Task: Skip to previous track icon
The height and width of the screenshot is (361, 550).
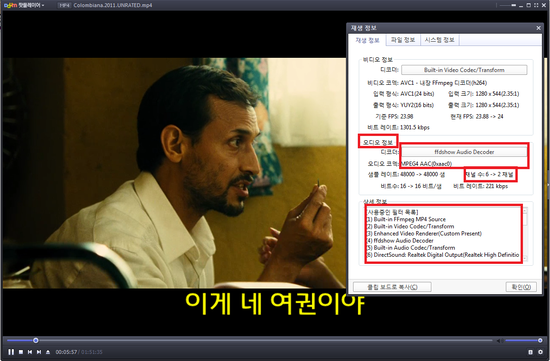Action: click(30, 352)
